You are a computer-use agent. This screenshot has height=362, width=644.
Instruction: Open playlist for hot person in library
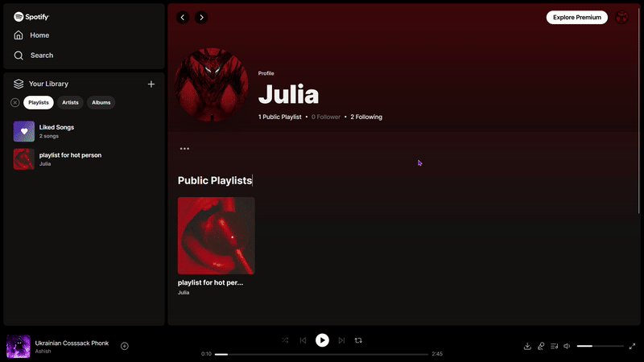point(85,159)
